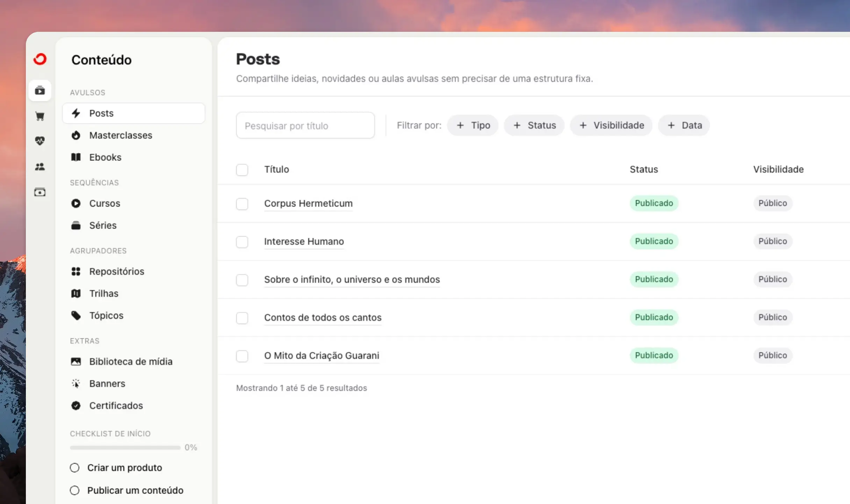Open the Visibilidade filter dropdown
This screenshot has height=504, width=850.
pyautogui.click(x=611, y=125)
